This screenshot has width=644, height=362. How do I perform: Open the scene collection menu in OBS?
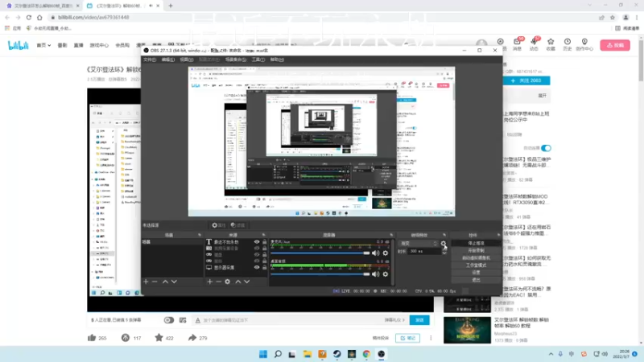coord(236,60)
